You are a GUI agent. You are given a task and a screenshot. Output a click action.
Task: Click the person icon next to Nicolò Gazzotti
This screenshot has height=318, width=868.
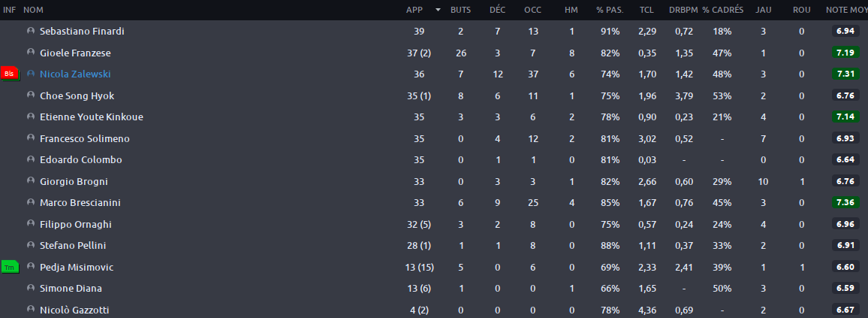[x=31, y=310]
